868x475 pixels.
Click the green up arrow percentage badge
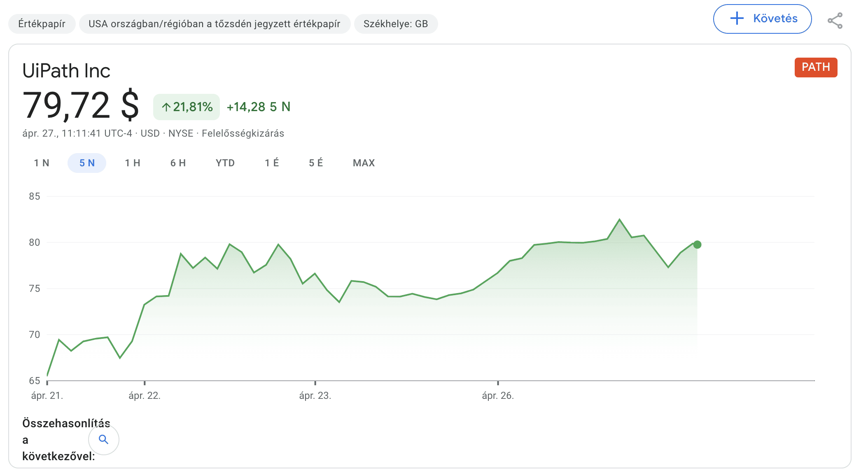(187, 107)
